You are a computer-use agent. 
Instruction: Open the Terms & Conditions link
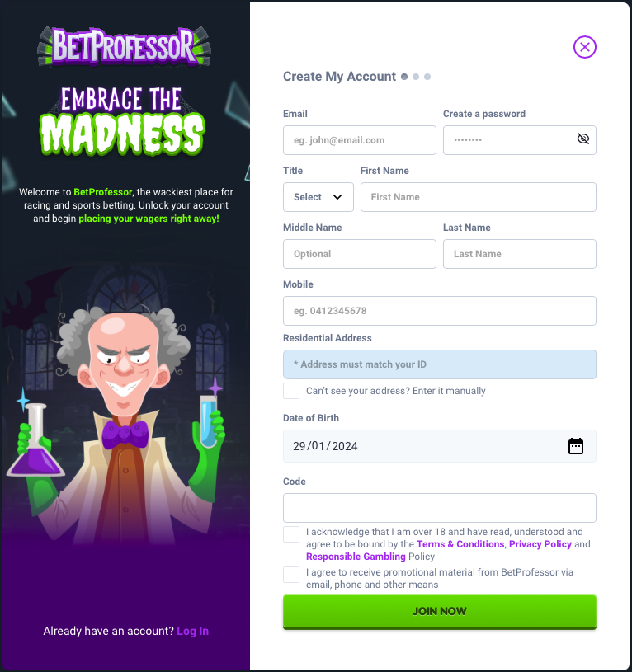pos(460,544)
